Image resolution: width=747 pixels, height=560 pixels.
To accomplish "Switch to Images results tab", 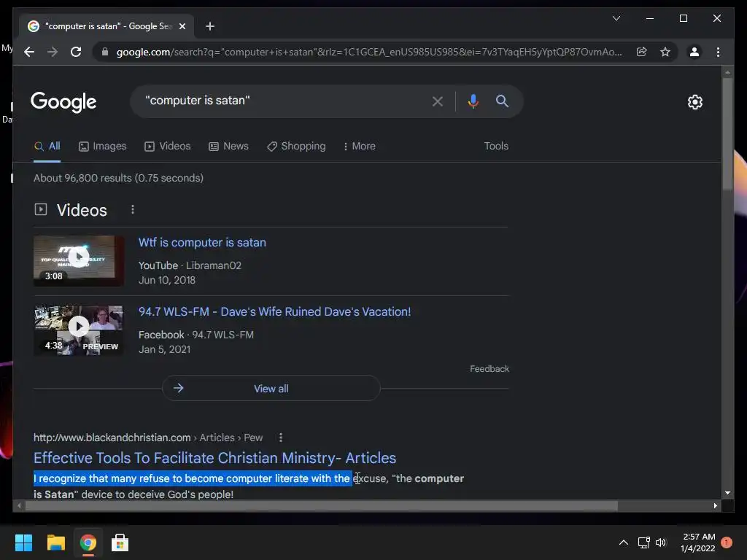I will click(102, 146).
